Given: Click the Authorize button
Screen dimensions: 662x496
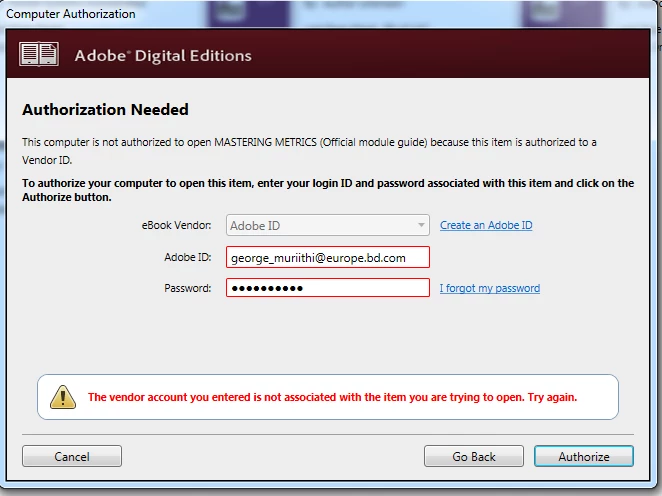Looking at the screenshot, I should 584,456.
